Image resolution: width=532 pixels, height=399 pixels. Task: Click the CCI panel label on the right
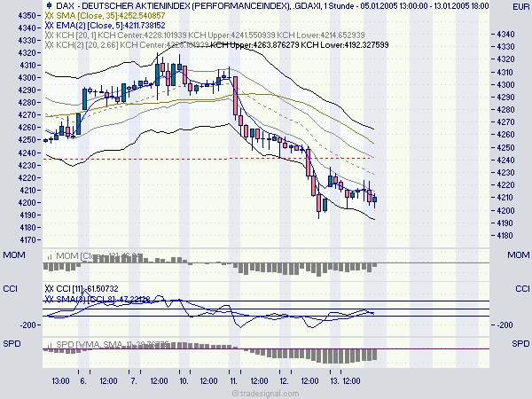click(x=522, y=289)
